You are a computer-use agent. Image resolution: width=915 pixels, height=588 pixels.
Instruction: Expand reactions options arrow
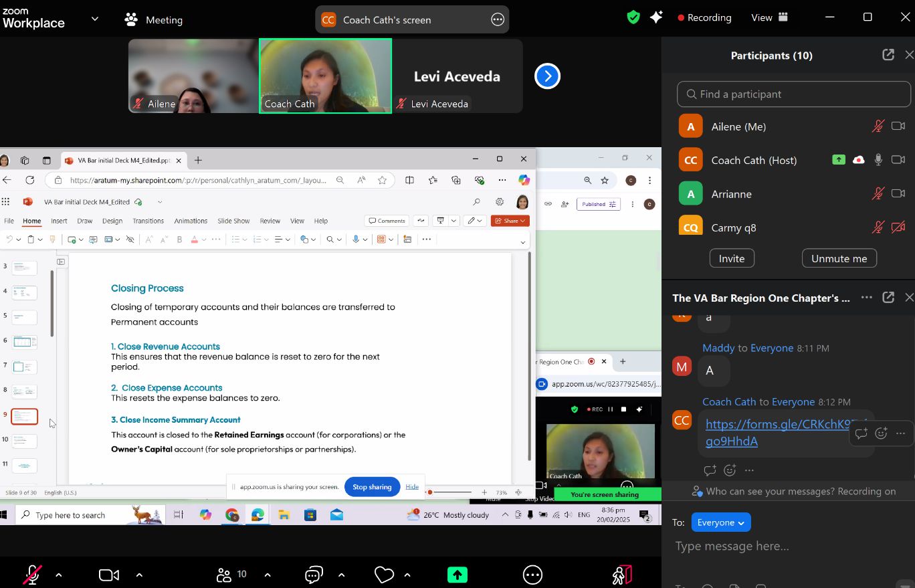pos(407,575)
